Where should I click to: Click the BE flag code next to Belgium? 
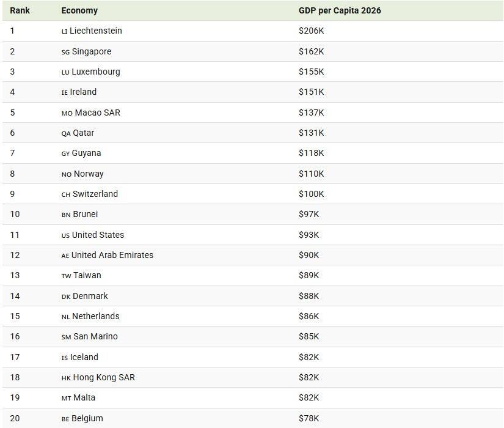pyautogui.click(x=65, y=419)
